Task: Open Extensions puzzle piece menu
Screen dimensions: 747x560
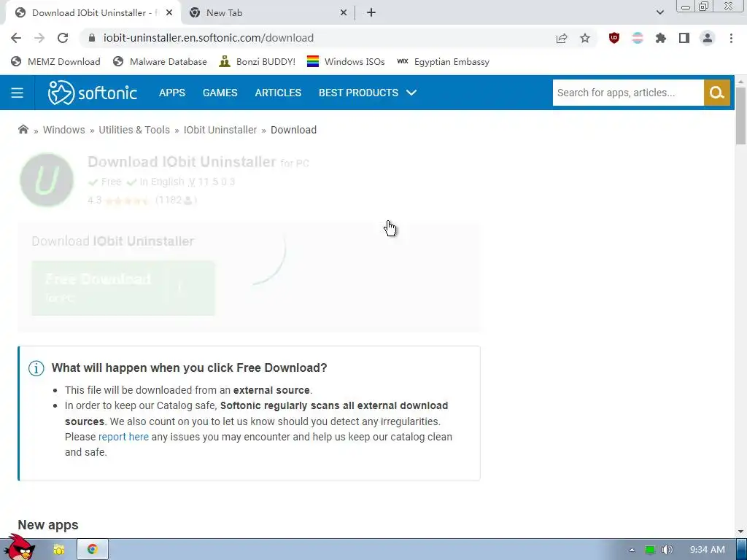Action: [x=661, y=38]
